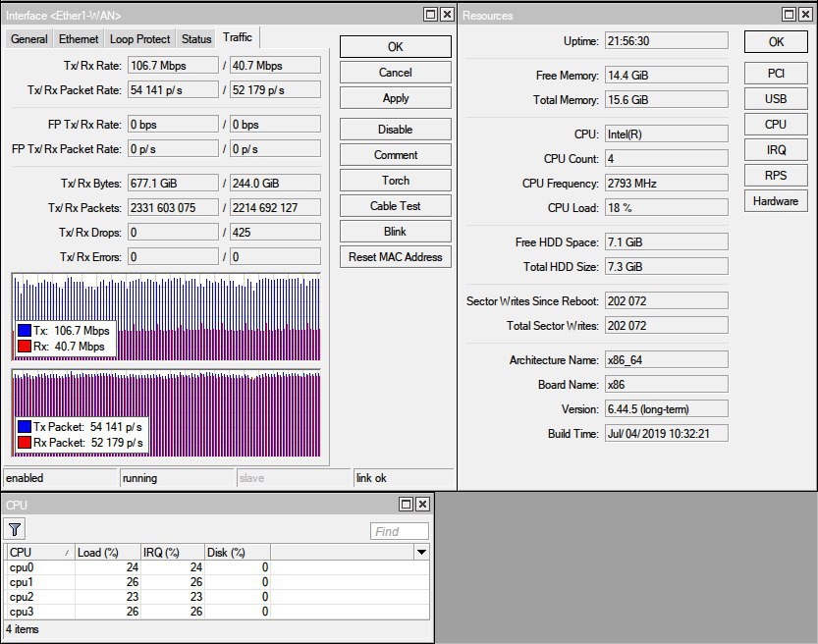Open the Status tab
The height and width of the screenshot is (644, 818).
point(196,39)
